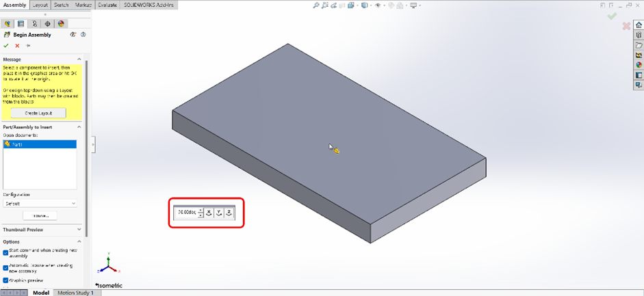The height and width of the screenshot is (296, 644).
Task: Open the FeatureManager Design Tree tab
Action: [x=8, y=24]
